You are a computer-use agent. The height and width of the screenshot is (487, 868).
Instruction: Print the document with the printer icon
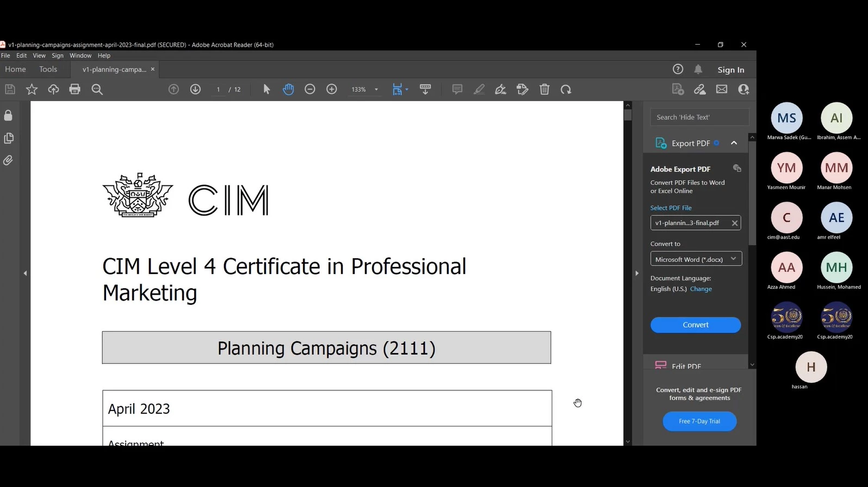75,89
